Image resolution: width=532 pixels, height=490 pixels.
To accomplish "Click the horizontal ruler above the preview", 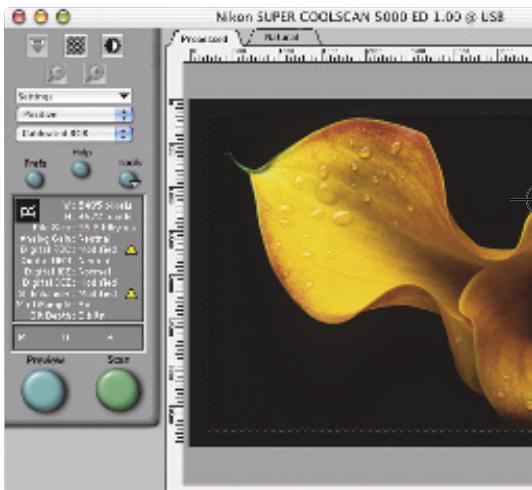I will click(358, 55).
